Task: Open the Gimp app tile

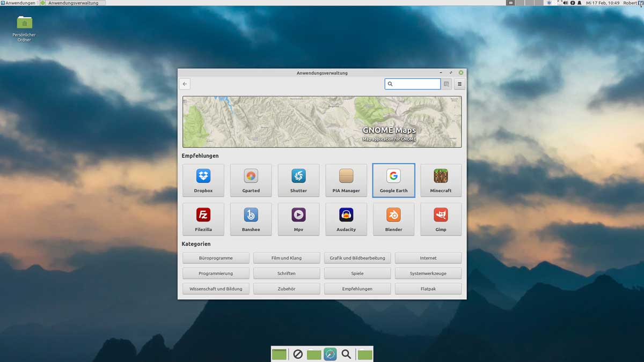Action: point(441,219)
